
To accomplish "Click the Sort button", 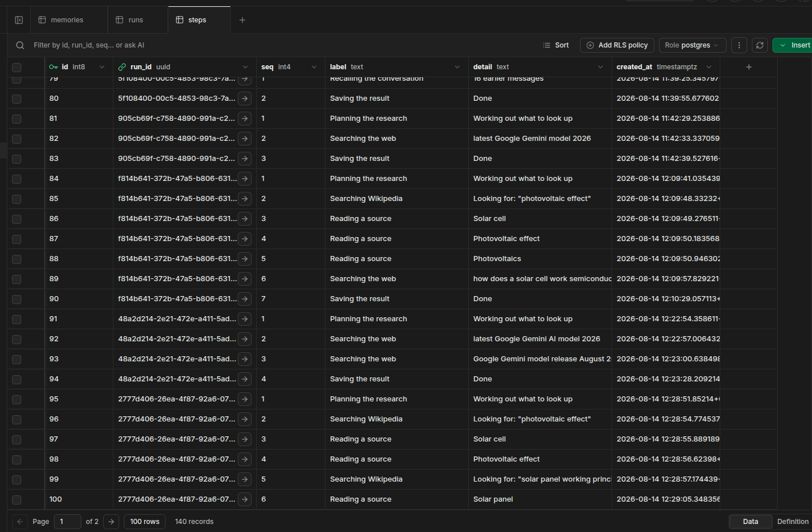I will pyautogui.click(x=556, y=45).
